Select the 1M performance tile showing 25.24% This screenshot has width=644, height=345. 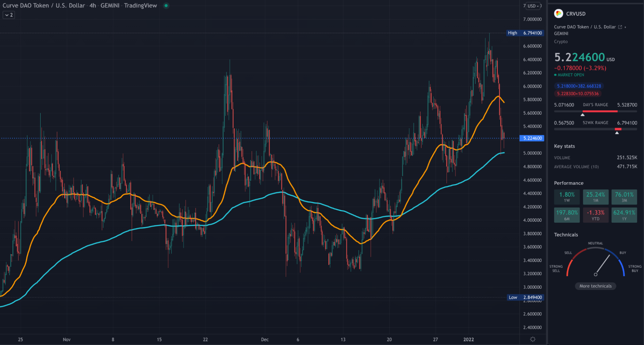tap(595, 197)
